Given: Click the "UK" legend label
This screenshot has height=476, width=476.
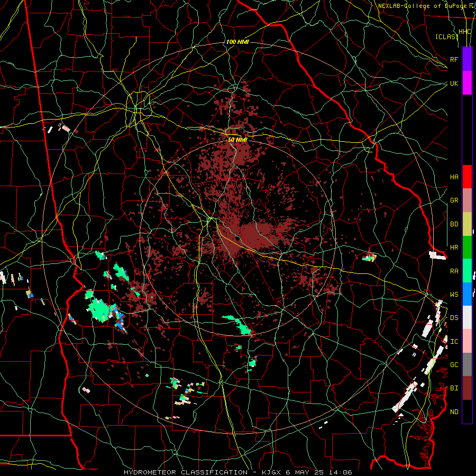Looking at the screenshot, I should 454,83.
